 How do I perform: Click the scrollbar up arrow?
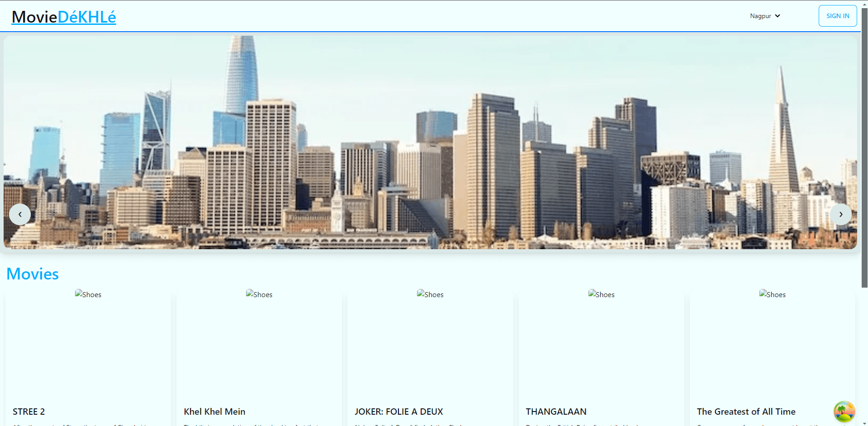click(864, 4)
